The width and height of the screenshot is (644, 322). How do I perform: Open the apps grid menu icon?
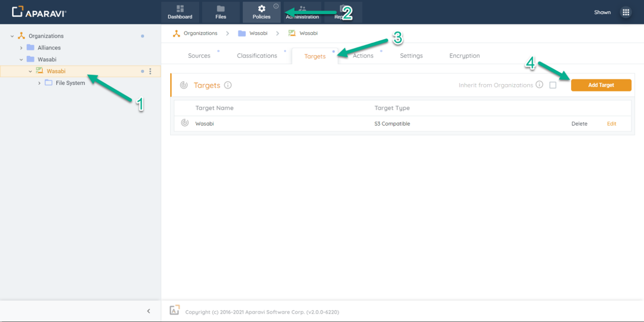(x=626, y=12)
